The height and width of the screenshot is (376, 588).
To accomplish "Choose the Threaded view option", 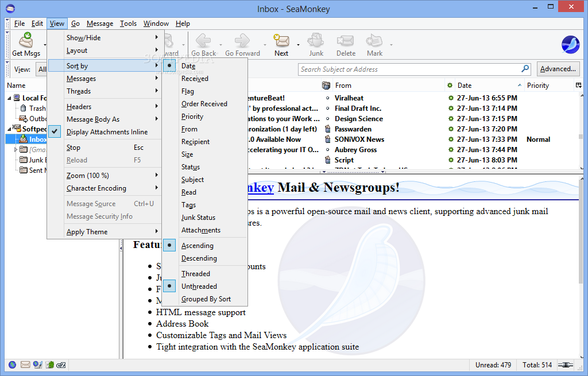I will click(x=205, y=274).
